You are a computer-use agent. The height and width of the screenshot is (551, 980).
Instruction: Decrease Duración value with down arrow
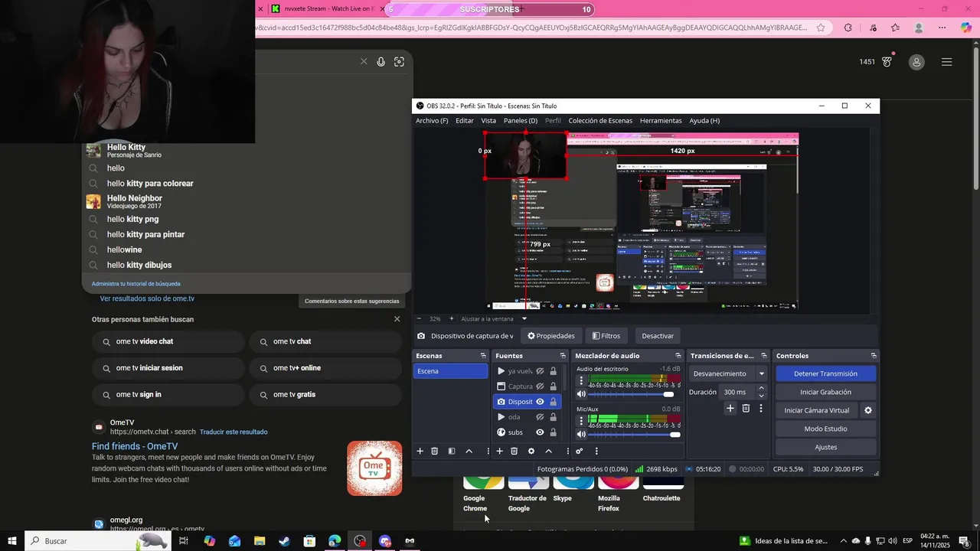click(x=761, y=396)
